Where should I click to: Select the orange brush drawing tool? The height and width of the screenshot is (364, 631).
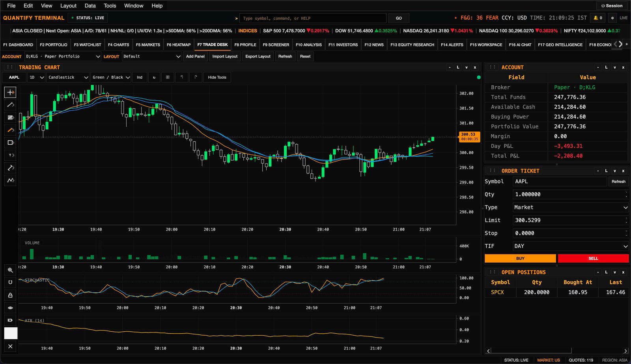[x=10, y=130]
